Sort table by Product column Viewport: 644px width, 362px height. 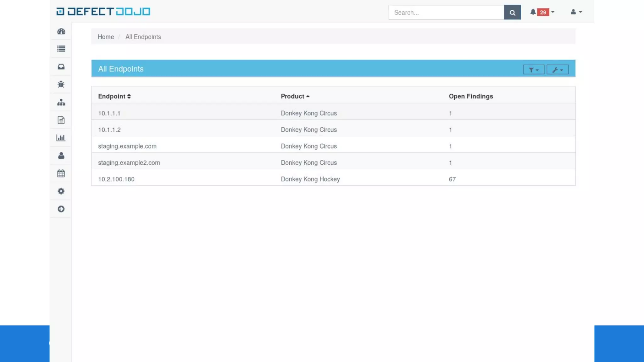(295, 96)
